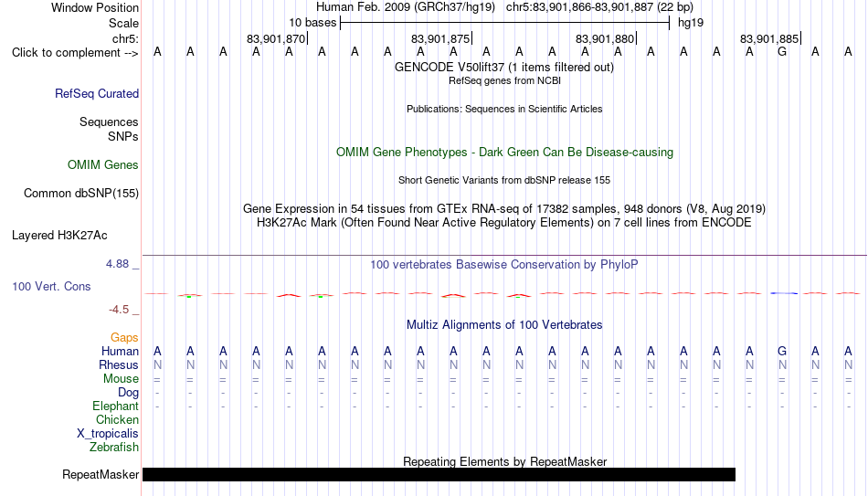Click the Sequences track label

click(109, 121)
